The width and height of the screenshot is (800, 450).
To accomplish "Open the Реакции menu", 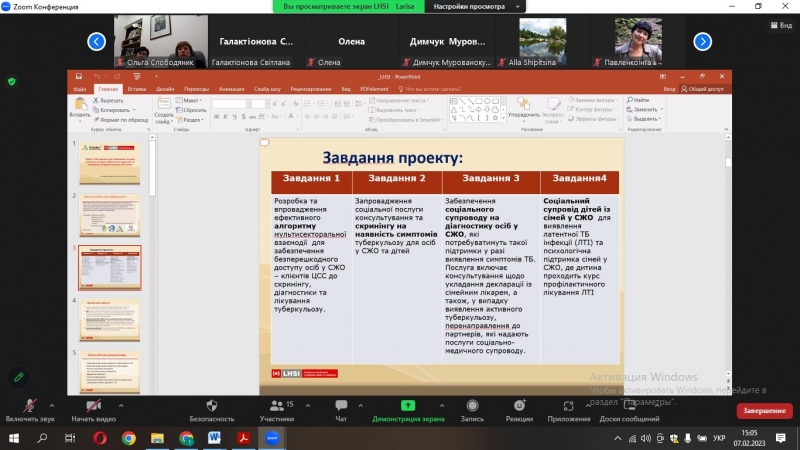I will [x=519, y=411].
